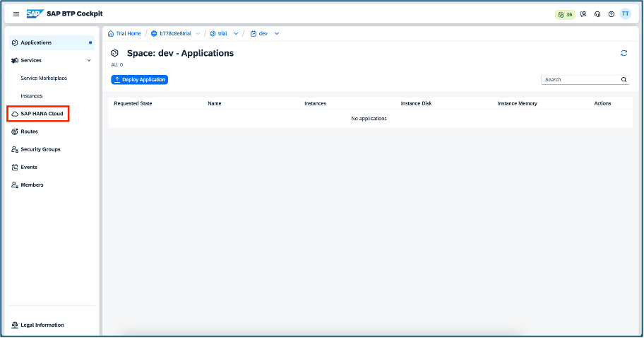
Task: Click the Name column header
Action: point(215,104)
